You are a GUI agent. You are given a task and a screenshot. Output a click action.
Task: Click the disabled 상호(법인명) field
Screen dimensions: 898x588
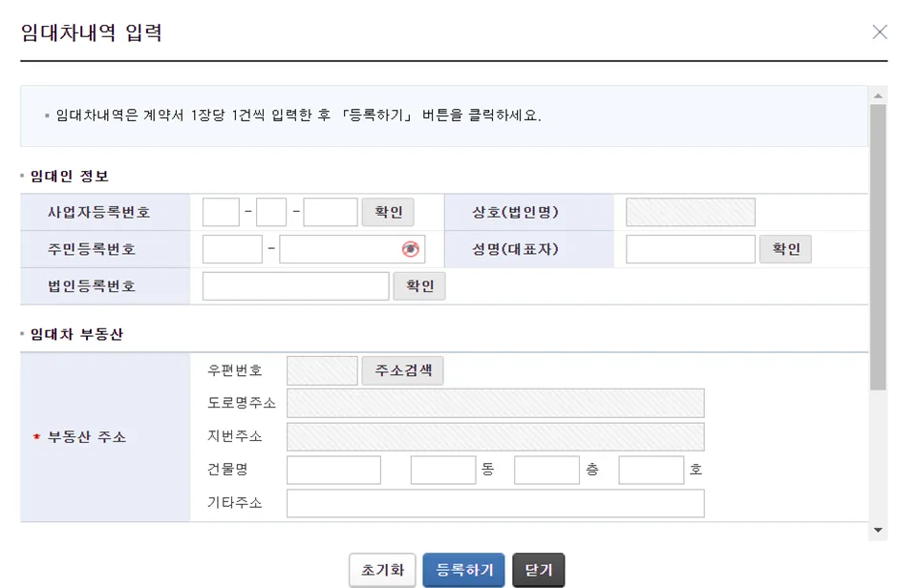(x=691, y=212)
